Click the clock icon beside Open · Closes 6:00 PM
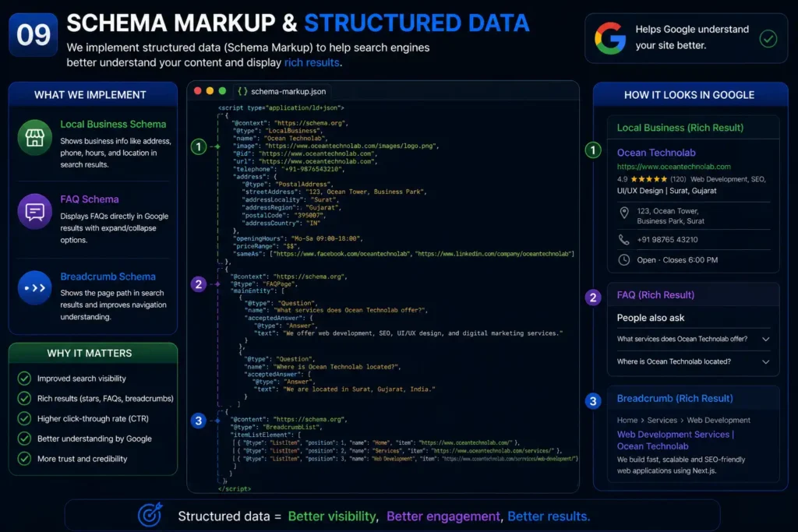Viewport: 798px width, 532px height. (623, 260)
